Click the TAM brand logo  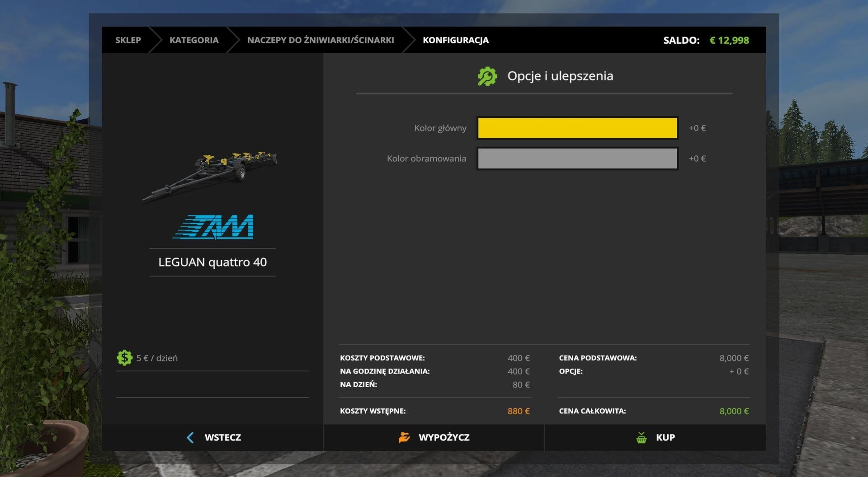coord(213,227)
